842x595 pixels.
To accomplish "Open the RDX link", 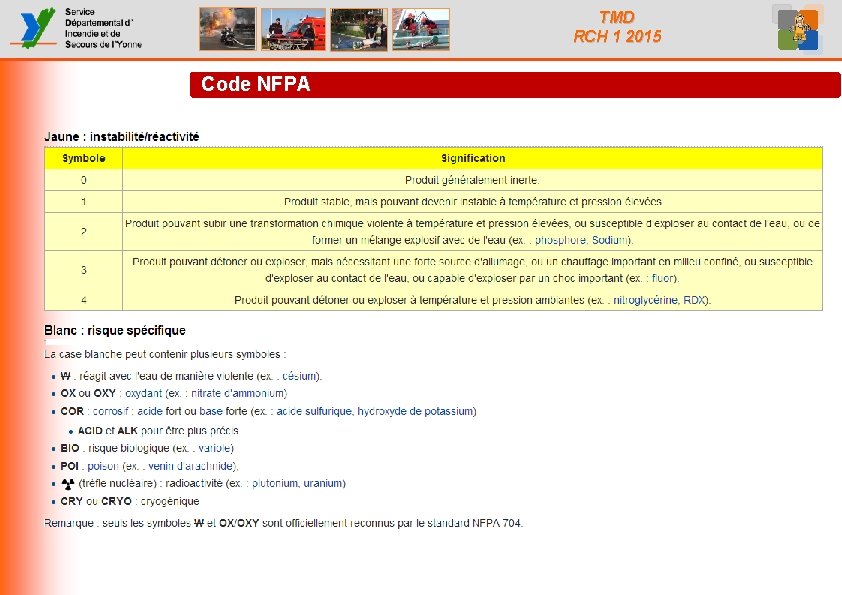I will click(694, 300).
